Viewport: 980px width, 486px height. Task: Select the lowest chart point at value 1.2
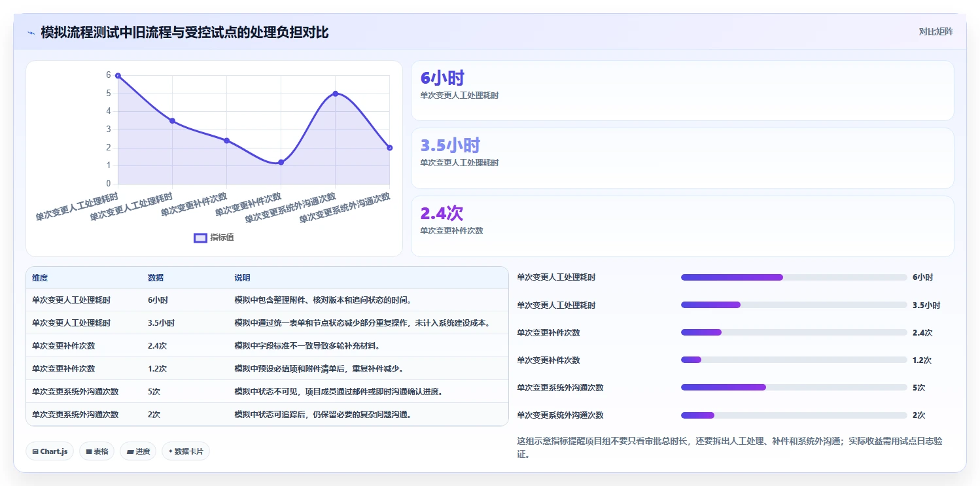[281, 162]
